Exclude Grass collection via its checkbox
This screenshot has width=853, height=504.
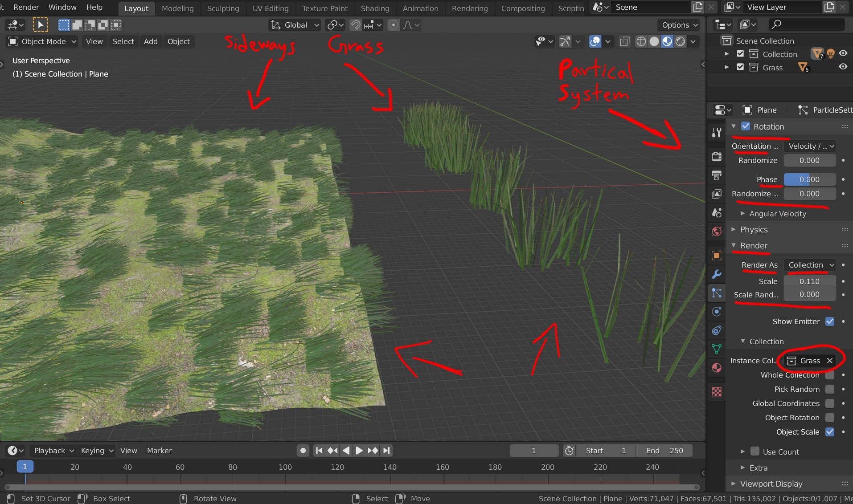point(741,67)
